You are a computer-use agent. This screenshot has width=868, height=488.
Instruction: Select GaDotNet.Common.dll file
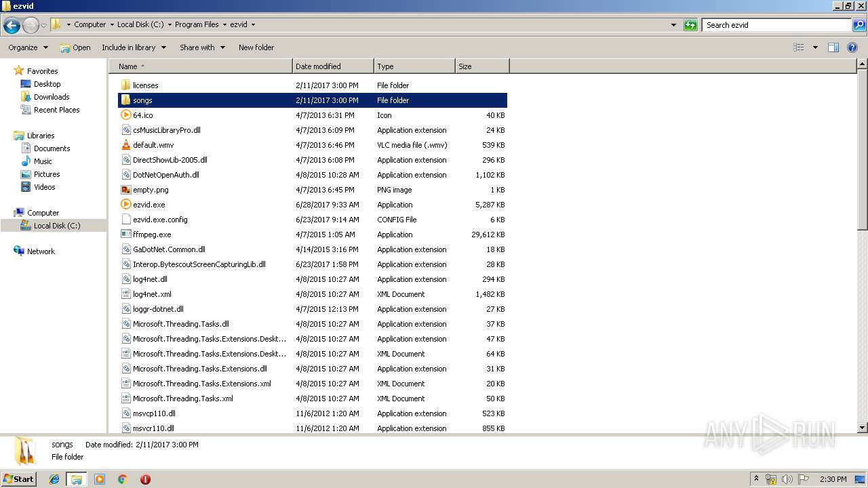pyautogui.click(x=169, y=249)
